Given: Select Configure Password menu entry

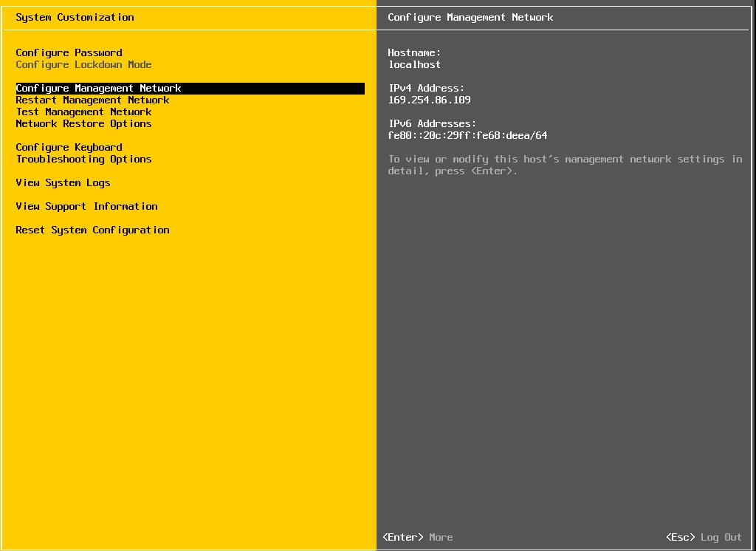Looking at the screenshot, I should click(x=68, y=52).
